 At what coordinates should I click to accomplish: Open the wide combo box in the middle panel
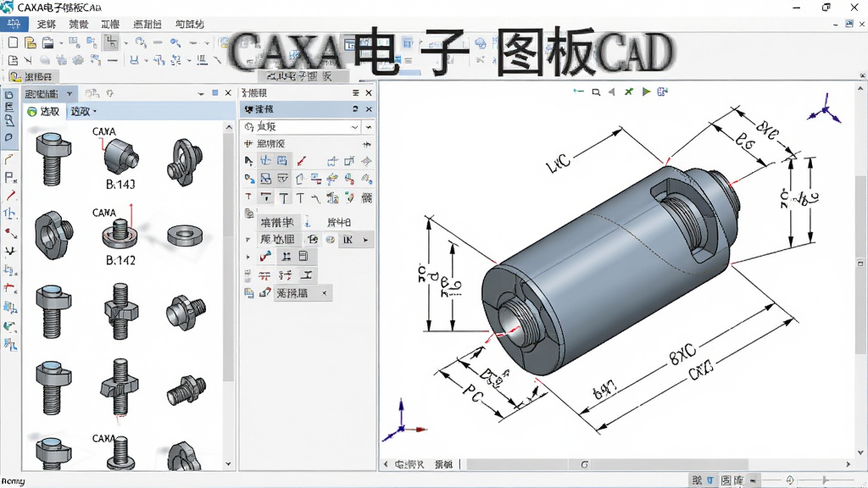[x=303, y=127]
